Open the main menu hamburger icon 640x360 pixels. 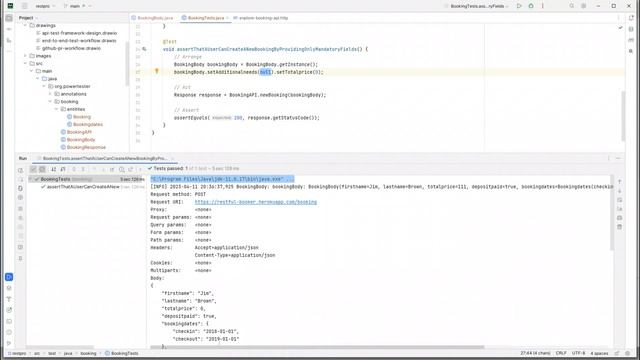pyautogui.click(x=24, y=6)
